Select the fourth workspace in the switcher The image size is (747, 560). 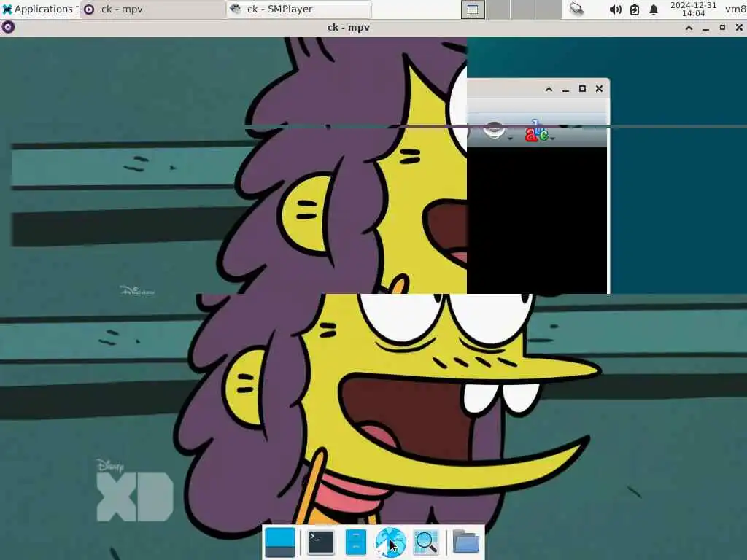(549, 9)
